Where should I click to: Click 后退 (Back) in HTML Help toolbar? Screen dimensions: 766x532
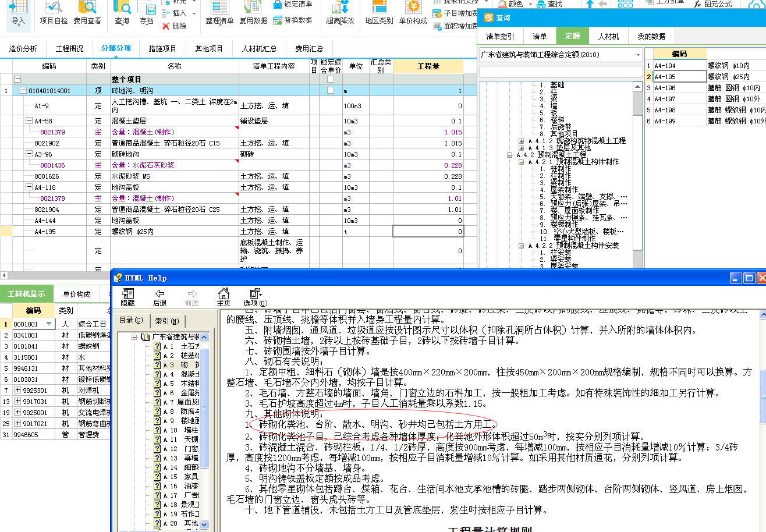[x=159, y=297]
